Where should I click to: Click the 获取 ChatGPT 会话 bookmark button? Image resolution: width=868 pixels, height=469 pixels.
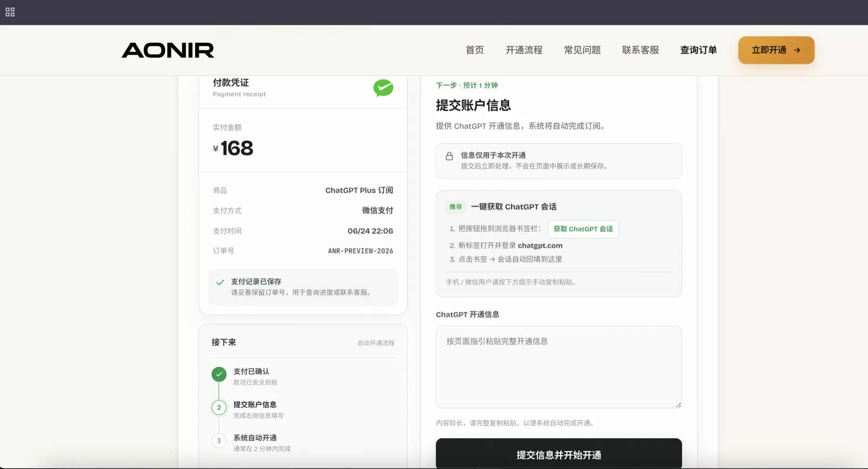(583, 229)
